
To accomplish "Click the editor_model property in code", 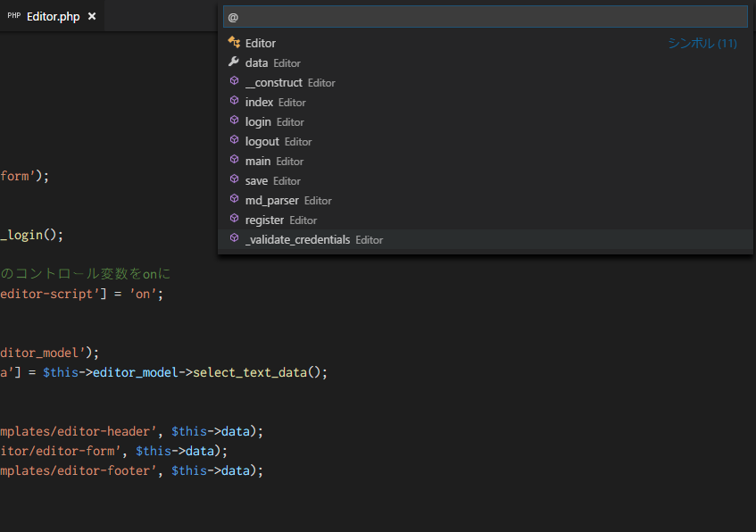I will 135,372.
